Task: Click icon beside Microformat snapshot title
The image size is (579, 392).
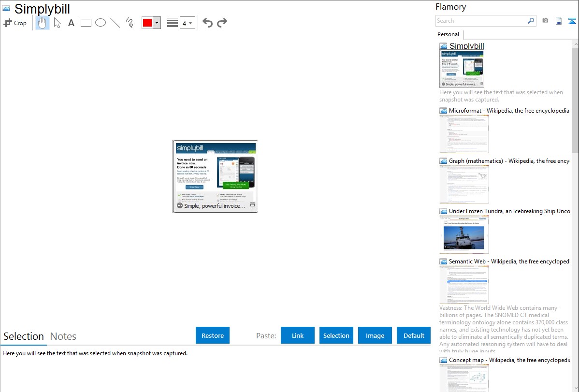Action: point(443,111)
